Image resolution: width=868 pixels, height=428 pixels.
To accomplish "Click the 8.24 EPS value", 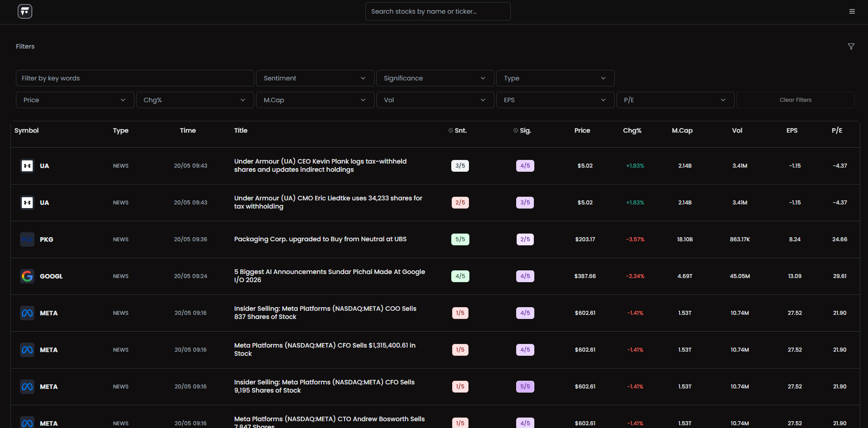I will click(x=794, y=239).
